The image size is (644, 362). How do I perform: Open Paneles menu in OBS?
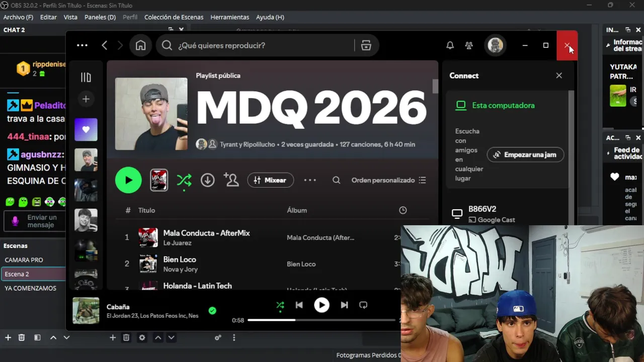pyautogui.click(x=100, y=17)
